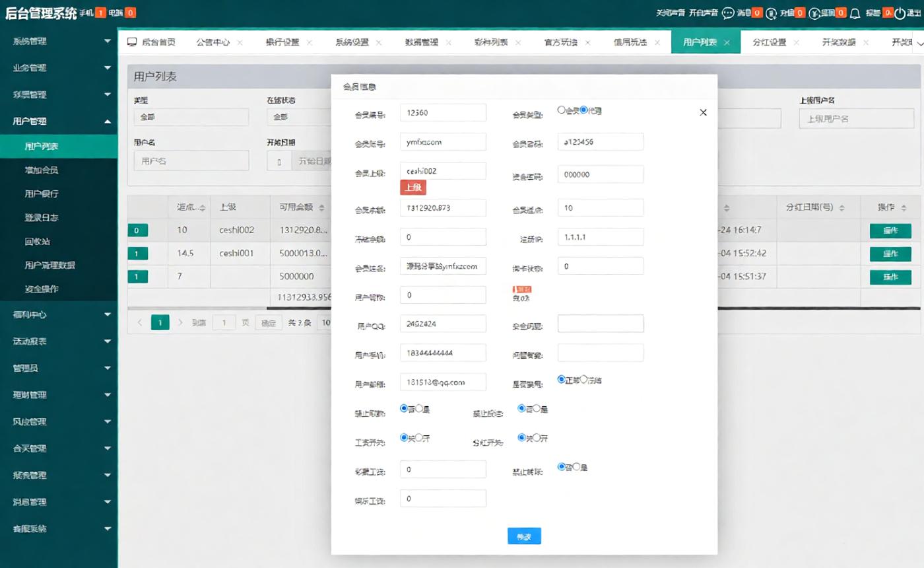Open 增加会员 in the sidebar

(42, 170)
